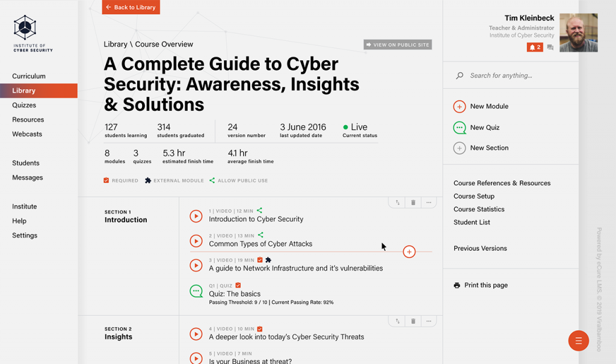
Task: Open more options for Section 1 Introduction
Action: [x=428, y=202]
